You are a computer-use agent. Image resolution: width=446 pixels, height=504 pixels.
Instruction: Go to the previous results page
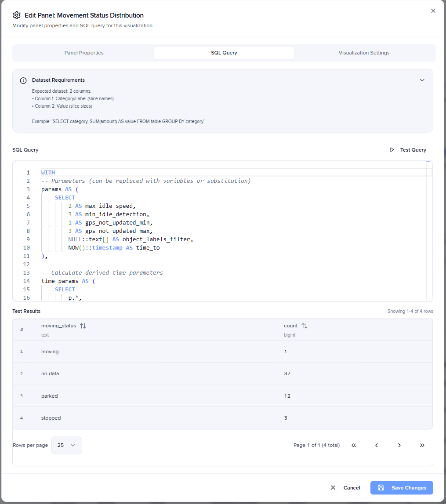377,445
